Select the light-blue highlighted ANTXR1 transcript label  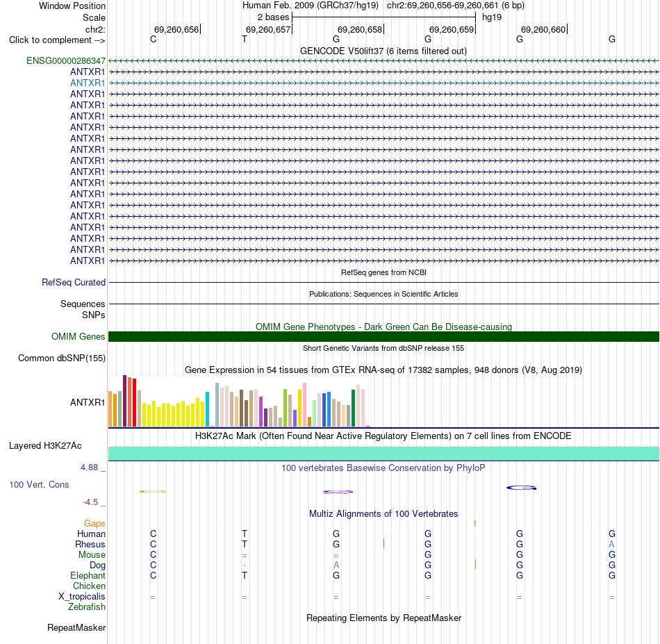[x=88, y=83]
